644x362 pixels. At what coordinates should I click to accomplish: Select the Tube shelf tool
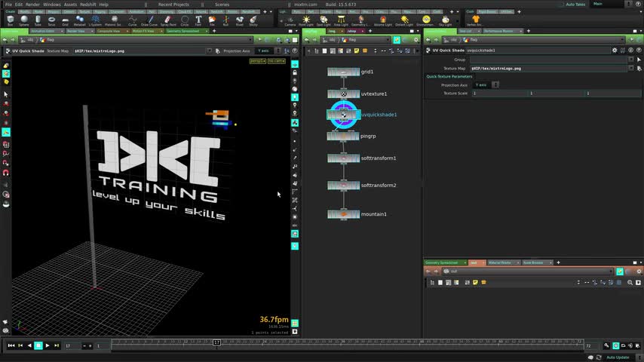(x=38, y=20)
